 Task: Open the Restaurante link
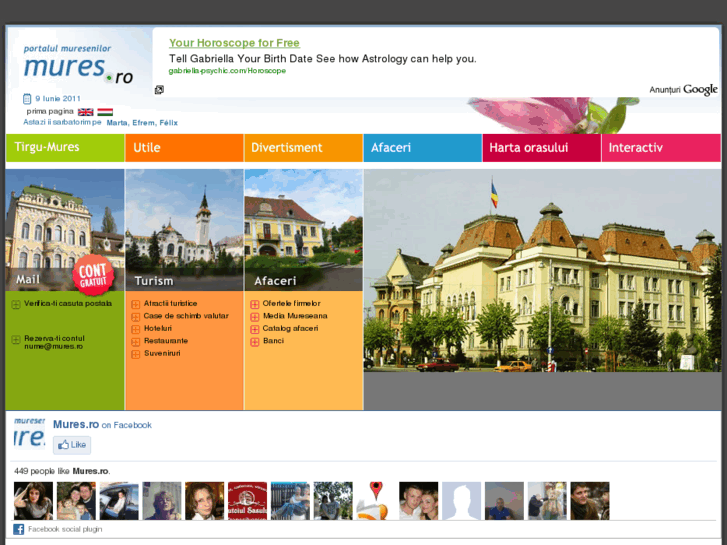pyautogui.click(x=166, y=341)
